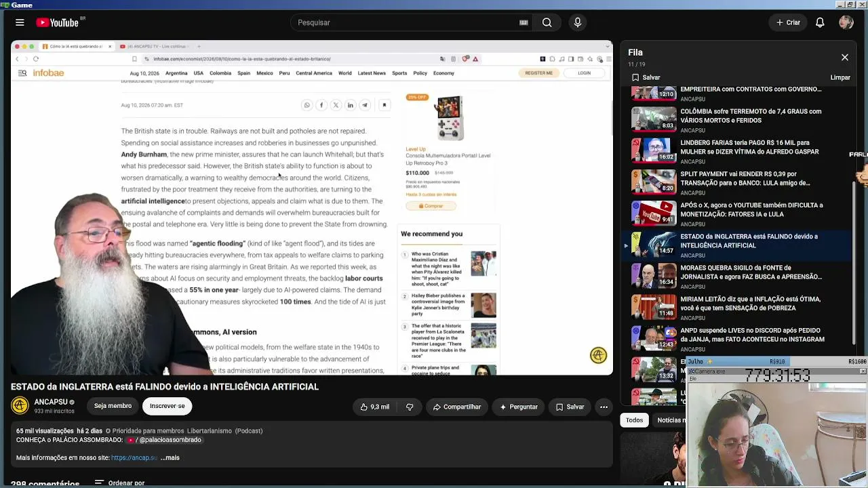The height and width of the screenshot is (488, 868).
Task: Like the video with 9,3 mil likes
Action: (375, 407)
